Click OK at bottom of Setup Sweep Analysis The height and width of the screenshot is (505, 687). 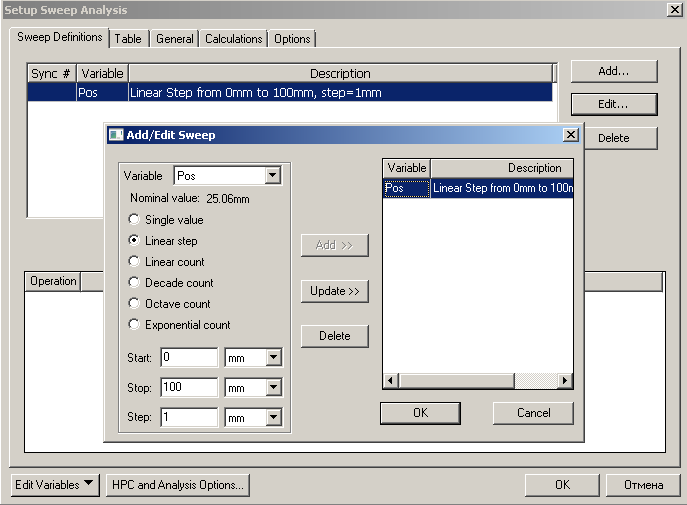tap(563, 485)
